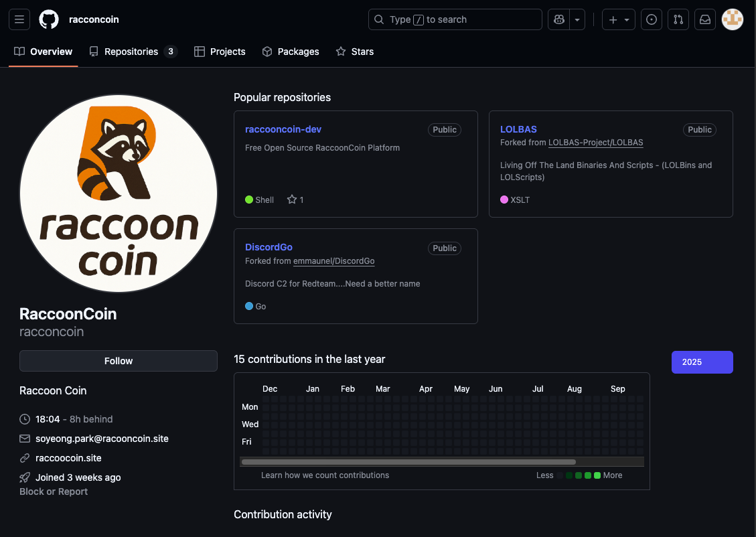This screenshot has height=537, width=756.
Task: Click the rocket Joined icon
Action: pyautogui.click(x=25, y=477)
